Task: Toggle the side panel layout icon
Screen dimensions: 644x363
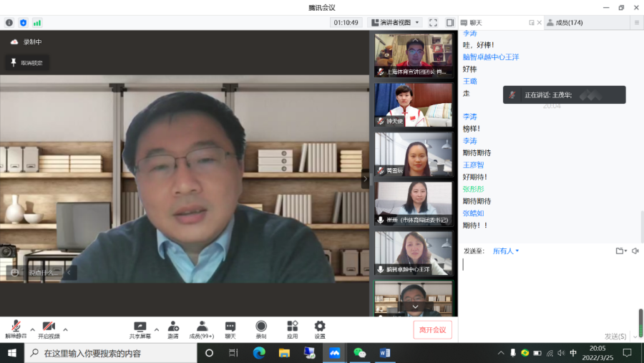Action: point(450,23)
